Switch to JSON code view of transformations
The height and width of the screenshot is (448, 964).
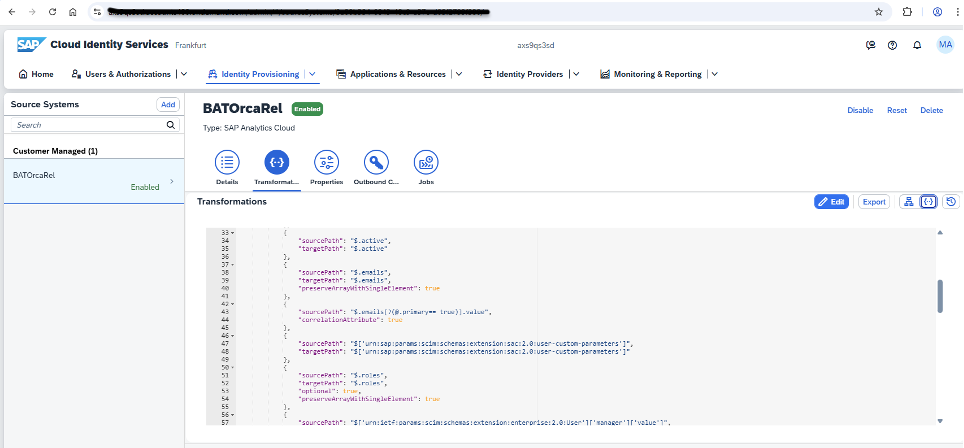pos(928,202)
